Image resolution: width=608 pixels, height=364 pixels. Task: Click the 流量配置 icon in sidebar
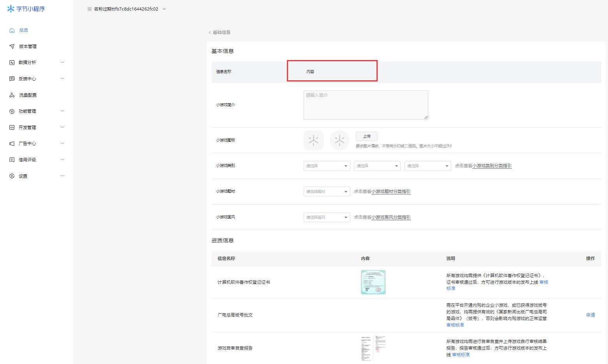coord(12,95)
